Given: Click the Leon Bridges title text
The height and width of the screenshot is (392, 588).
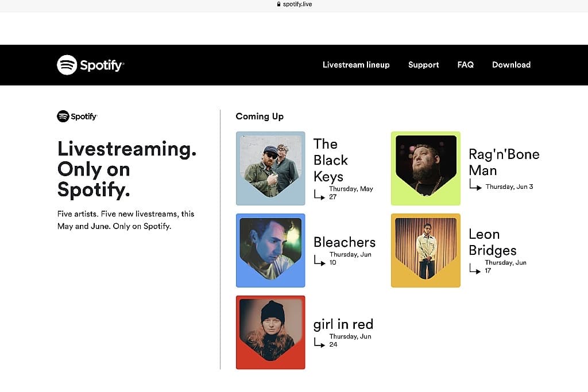Looking at the screenshot, I should pos(492,242).
